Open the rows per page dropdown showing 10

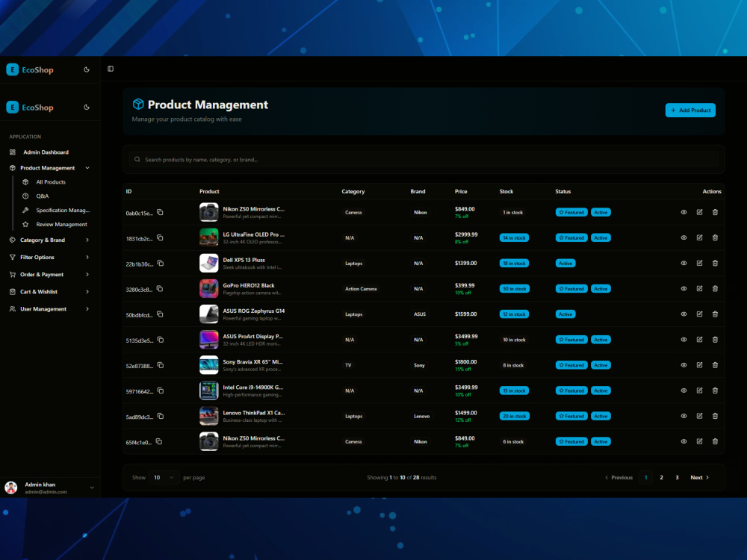(164, 477)
